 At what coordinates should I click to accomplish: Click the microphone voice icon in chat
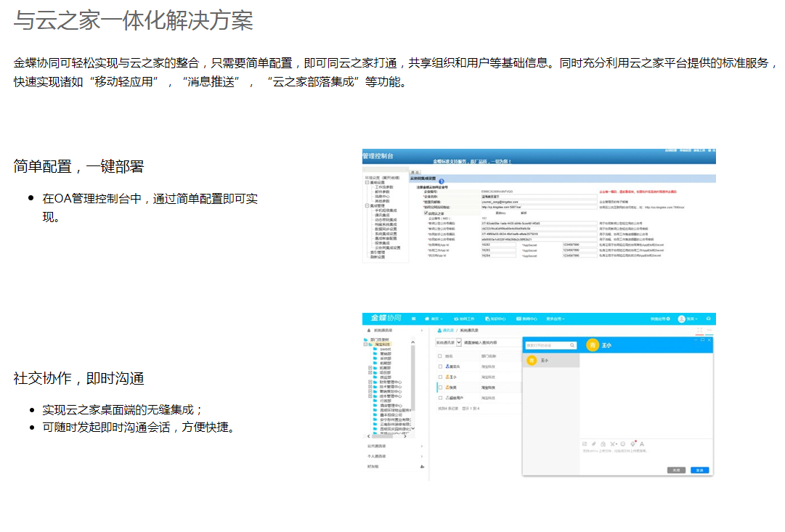click(633, 443)
